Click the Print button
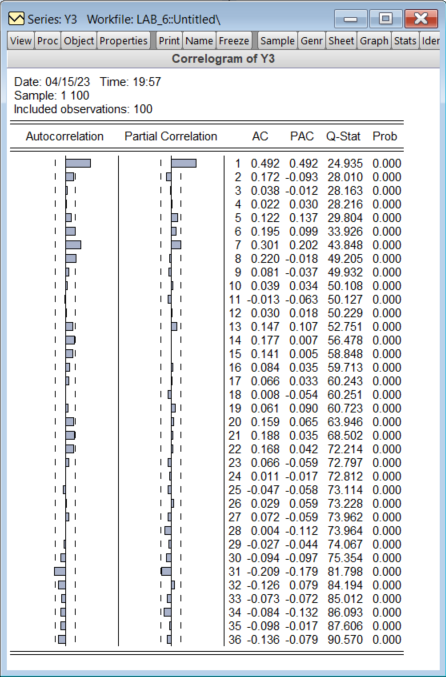 tap(169, 41)
